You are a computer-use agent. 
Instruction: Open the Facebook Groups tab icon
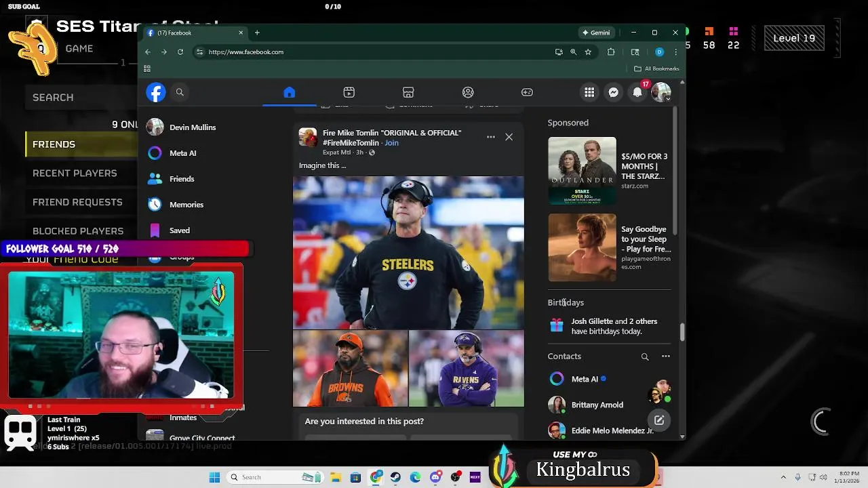(468, 92)
